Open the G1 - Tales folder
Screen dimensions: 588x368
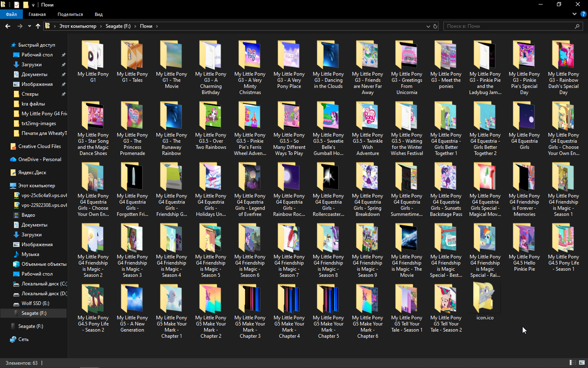click(132, 61)
